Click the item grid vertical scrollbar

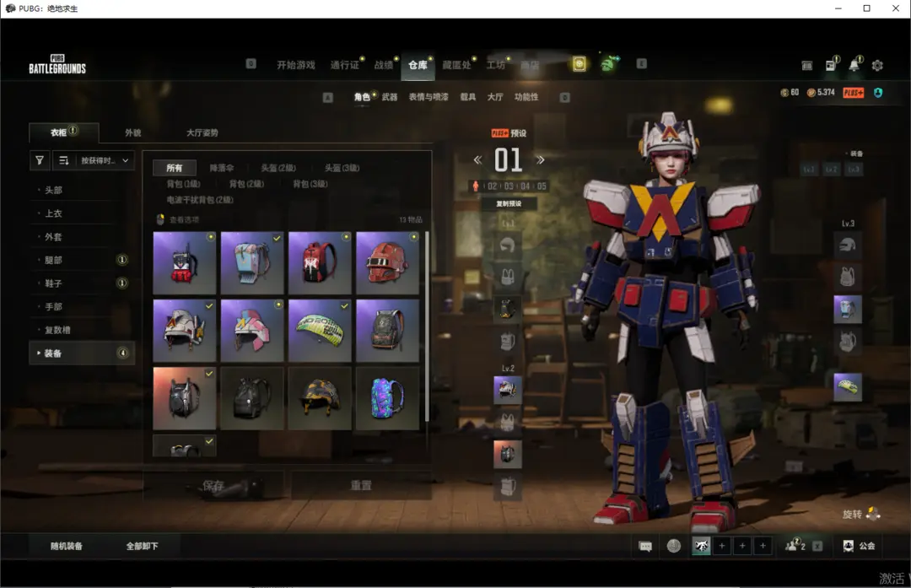pyautogui.click(x=427, y=326)
